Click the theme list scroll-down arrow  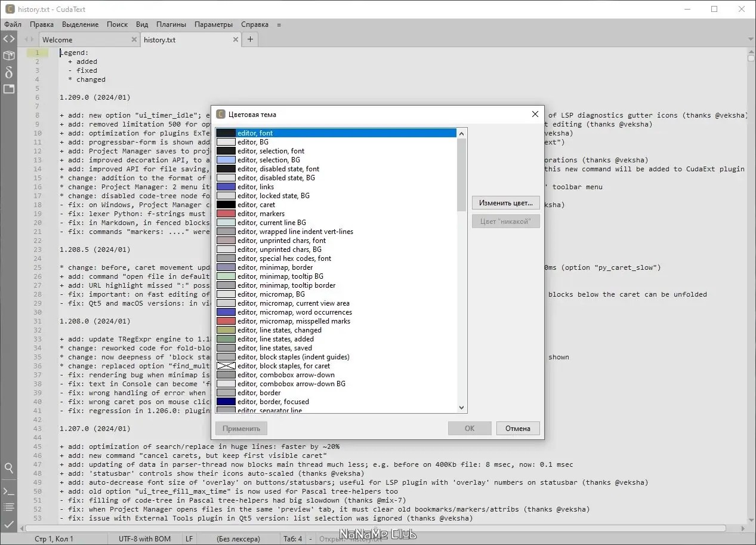461,408
